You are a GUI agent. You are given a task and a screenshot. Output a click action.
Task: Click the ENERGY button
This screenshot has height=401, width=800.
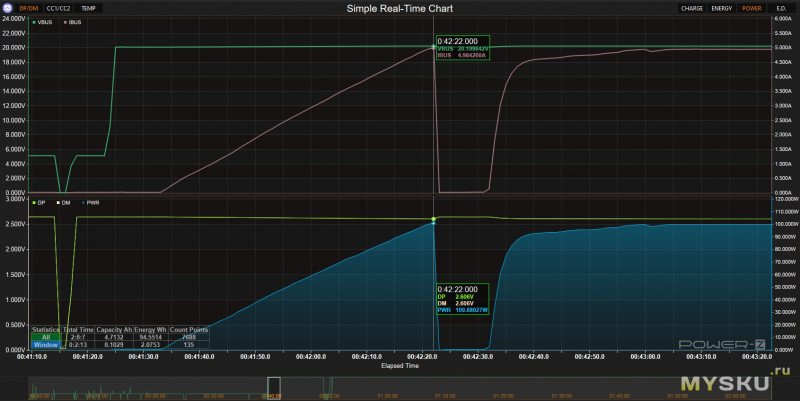pos(722,8)
